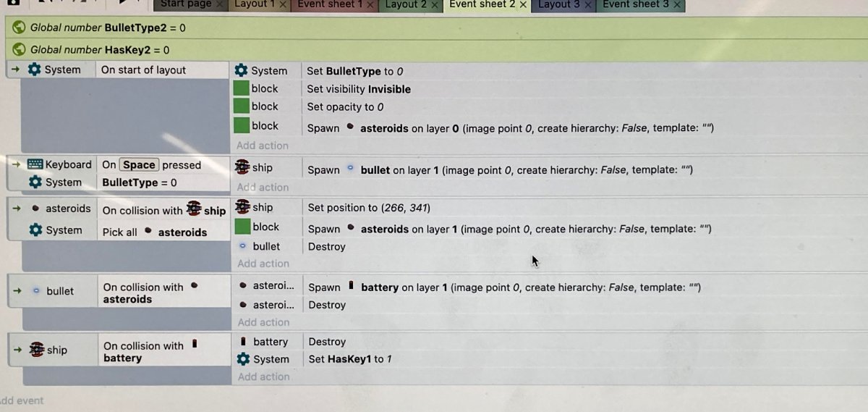Select the BulletType = 0 condition
This screenshot has height=412, width=868.
click(x=139, y=182)
